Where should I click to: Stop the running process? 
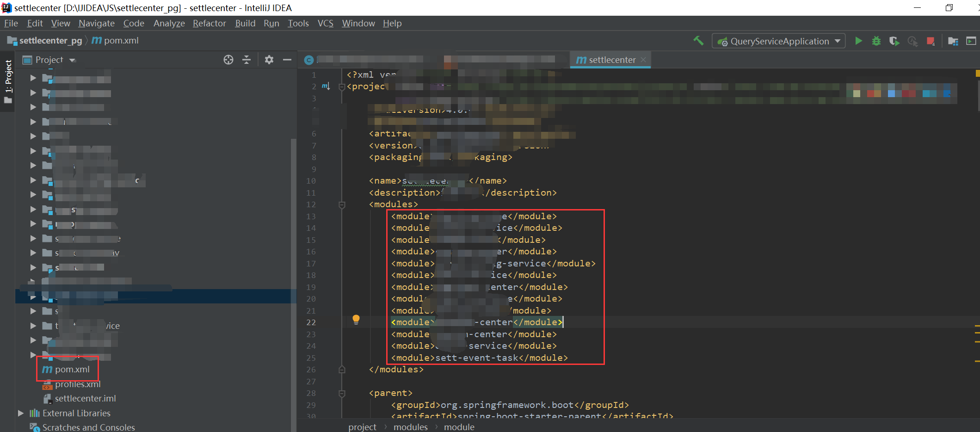(931, 41)
